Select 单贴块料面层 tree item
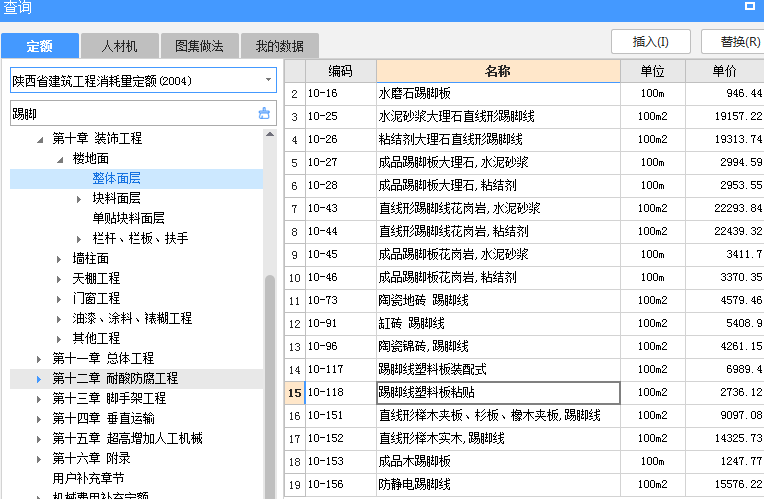 coord(129,218)
